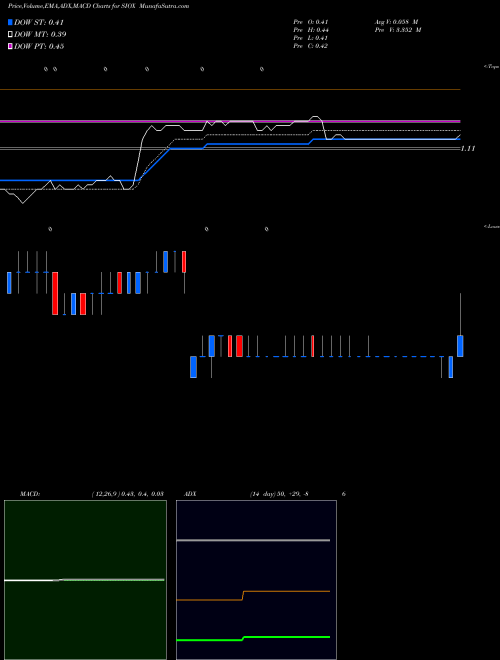The width and height of the screenshot is (500, 660).
Task: Click the MACD (12,26,9) parameter values
Action: (x=128, y=494)
